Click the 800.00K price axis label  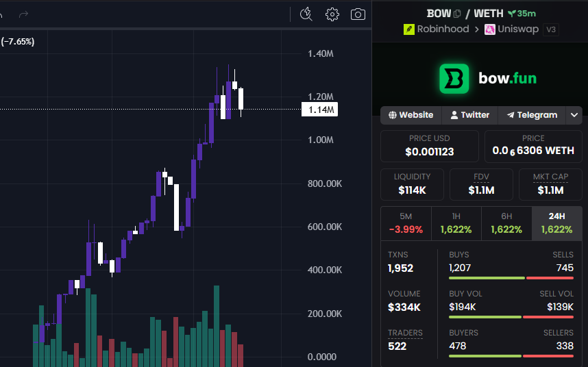(325, 183)
